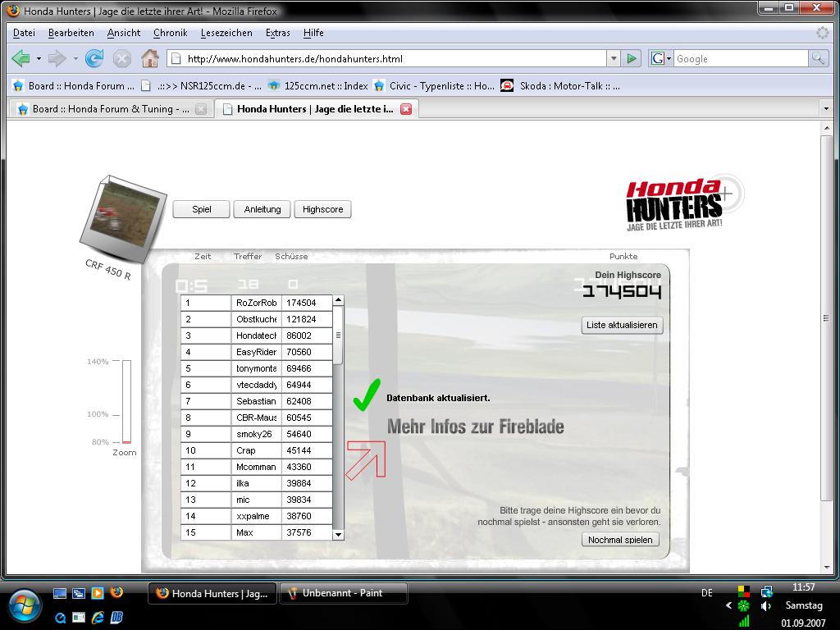The height and width of the screenshot is (630, 840).
Task: Click Liste aktualisieren button
Action: point(622,325)
